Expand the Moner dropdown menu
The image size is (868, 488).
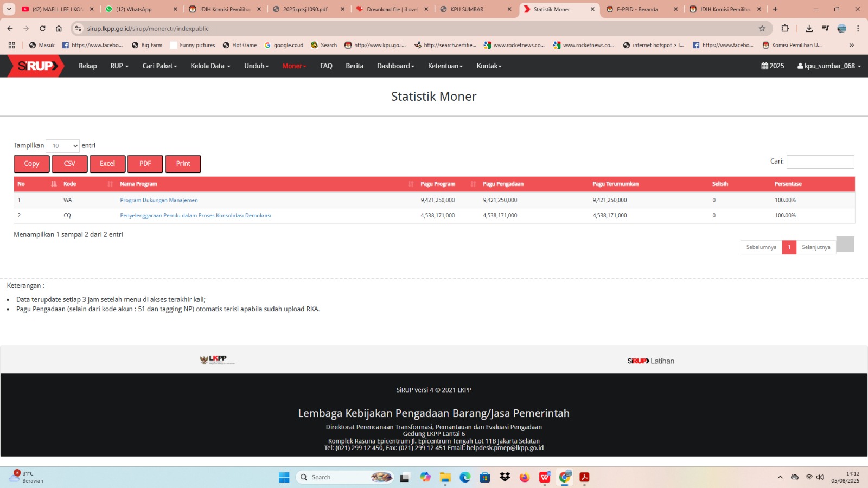point(294,66)
